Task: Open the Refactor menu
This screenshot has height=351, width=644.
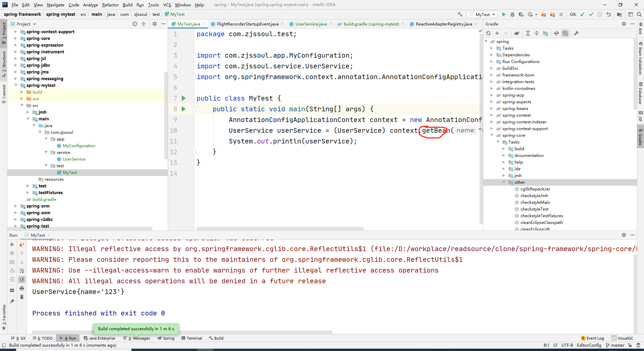Action: [x=110, y=5]
